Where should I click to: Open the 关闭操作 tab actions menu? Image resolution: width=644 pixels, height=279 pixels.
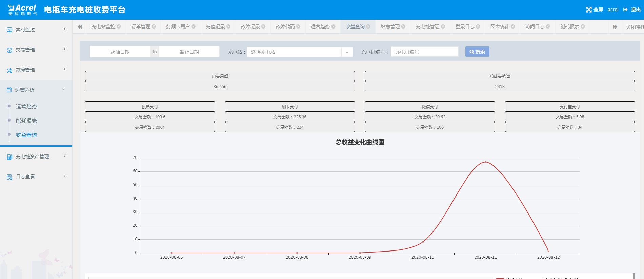(634, 27)
